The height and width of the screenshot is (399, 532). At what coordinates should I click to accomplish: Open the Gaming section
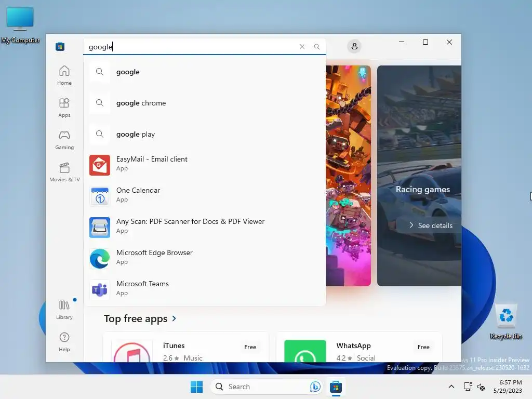tap(64, 140)
